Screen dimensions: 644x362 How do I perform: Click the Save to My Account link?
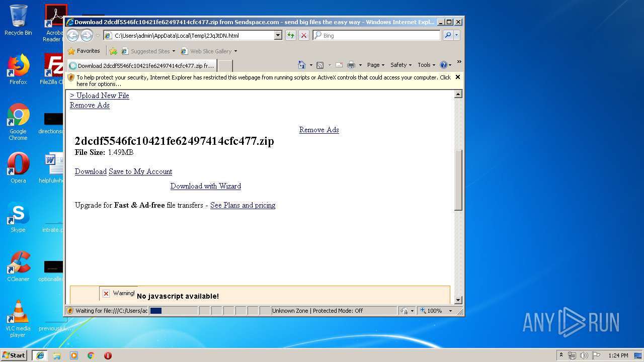140,171
